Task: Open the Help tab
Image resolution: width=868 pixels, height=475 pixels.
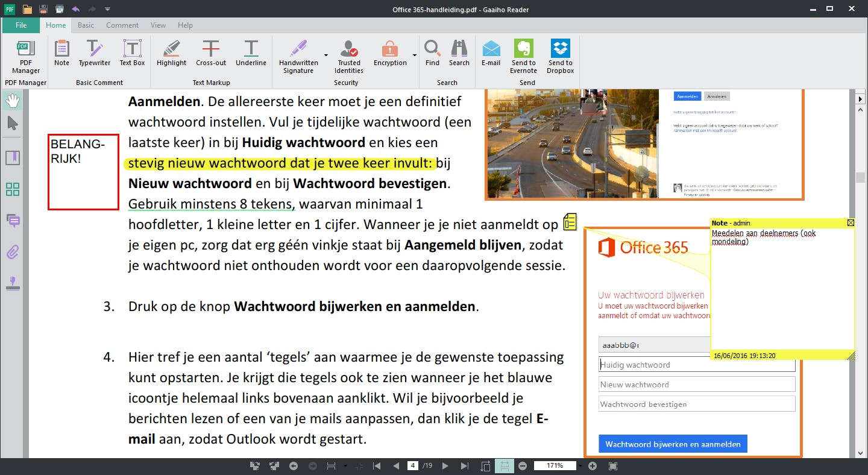Action: (185, 25)
